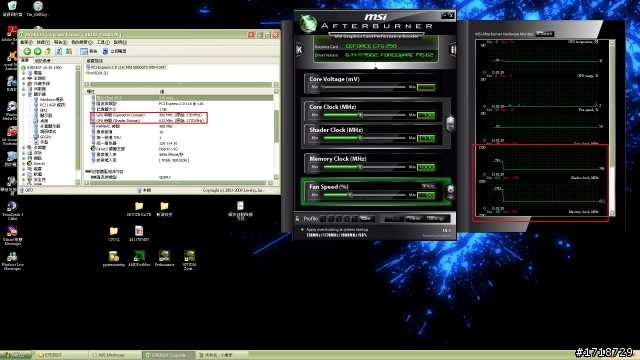
Task: Click Afterburner's left K (Kombustor) side button
Action: pyautogui.click(x=299, y=50)
